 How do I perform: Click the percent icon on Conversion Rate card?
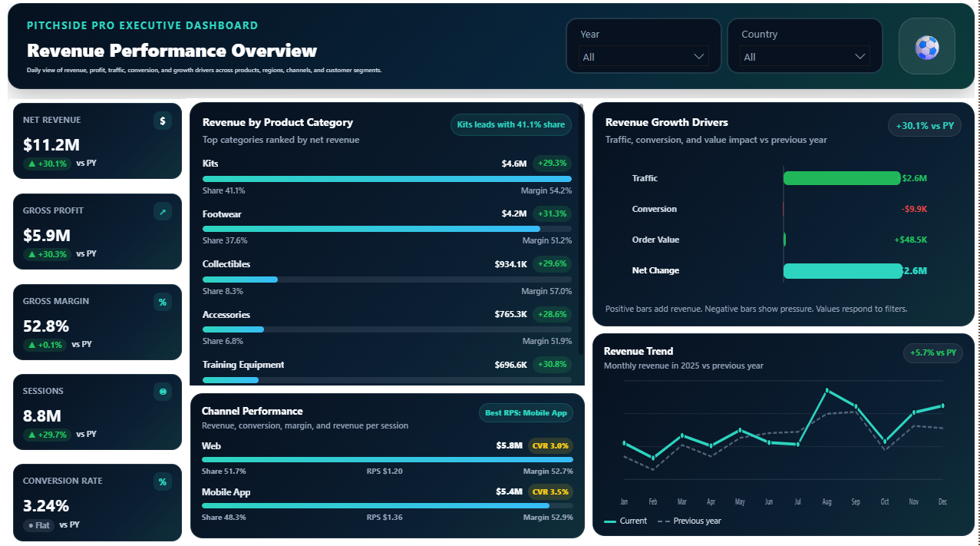(x=163, y=481)
